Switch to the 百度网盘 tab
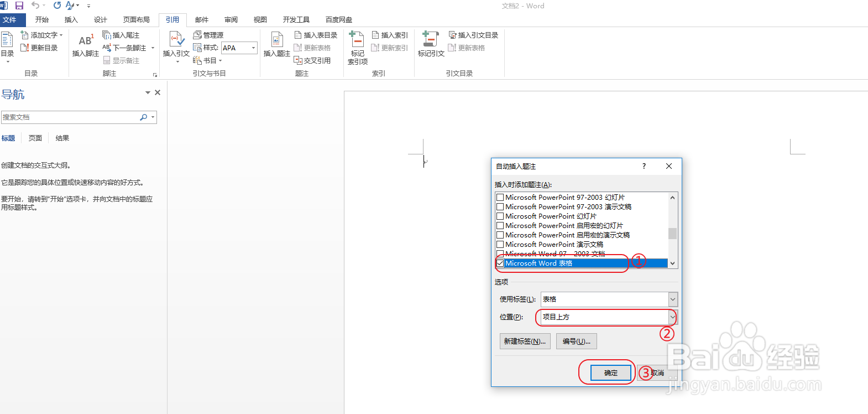This screenshot has height=414, width=868. point(339,19)
